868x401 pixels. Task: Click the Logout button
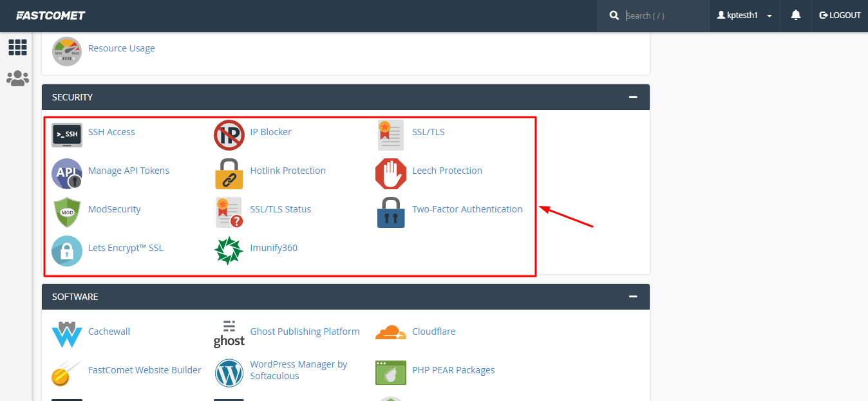(x=840, y=15)
